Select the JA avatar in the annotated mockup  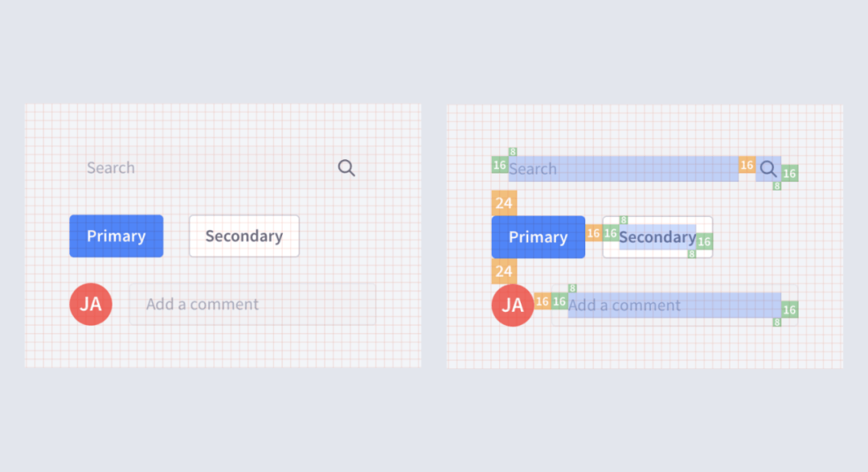coord(513,306)
